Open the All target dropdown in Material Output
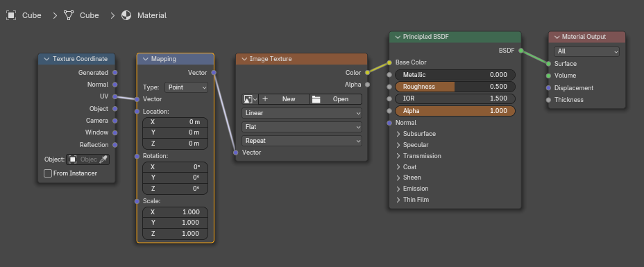Screen dimensions: 644x267 pyautogui.click(x=586, y=51)
